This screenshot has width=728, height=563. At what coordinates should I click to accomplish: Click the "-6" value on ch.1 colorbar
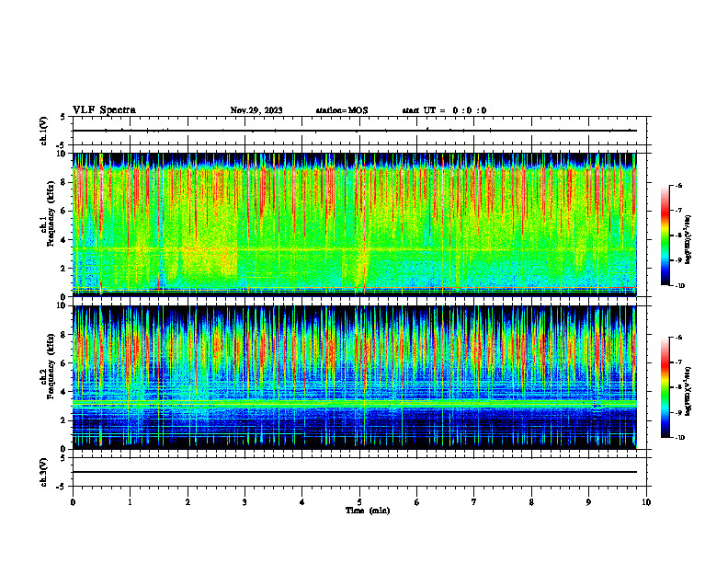coord(678,185)
